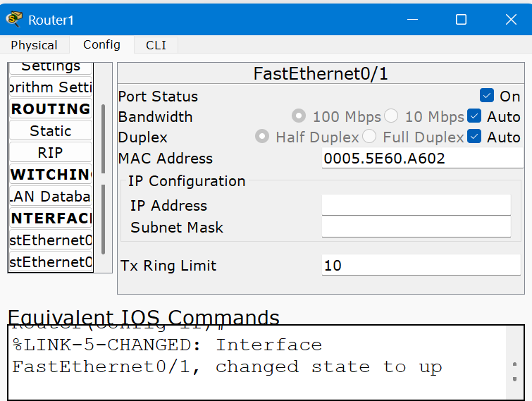
Task: Click the IP Address input field
Action: [416, 205]
